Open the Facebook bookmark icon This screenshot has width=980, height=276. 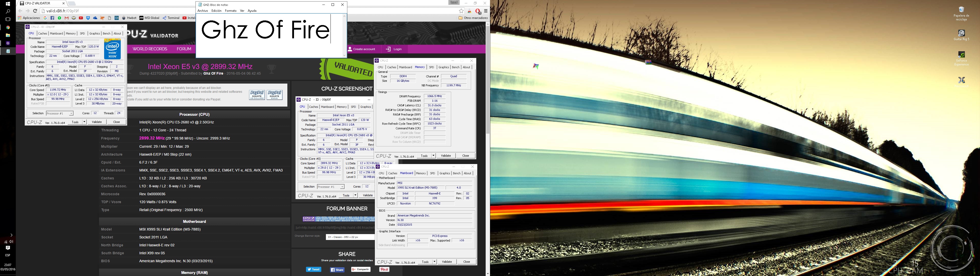tap(52, 18)
